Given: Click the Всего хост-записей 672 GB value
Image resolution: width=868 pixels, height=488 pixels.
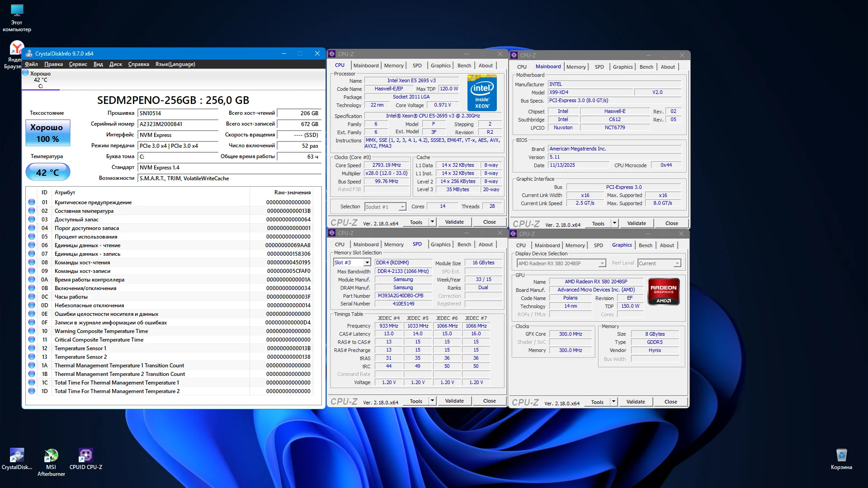Looking at the screenshot, I should coord(298,124).
